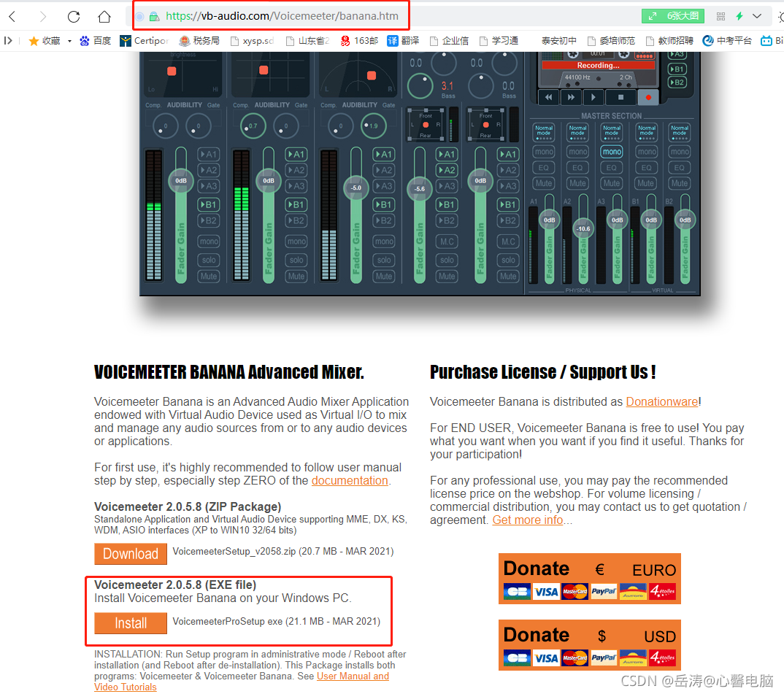This screenshot has height=694, width=784.
Task: Click the text VoicemeeterSetup_v2058.zip (20.7 MB - MAR 2021)
Action: [x=283, y=551]
